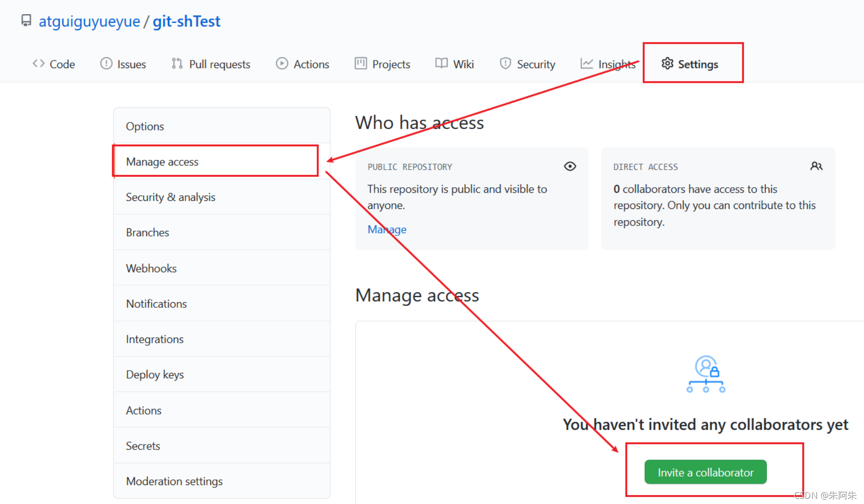Click the eye icon in Public Repository card
864x504 pixels.
[x=570, y=166]
